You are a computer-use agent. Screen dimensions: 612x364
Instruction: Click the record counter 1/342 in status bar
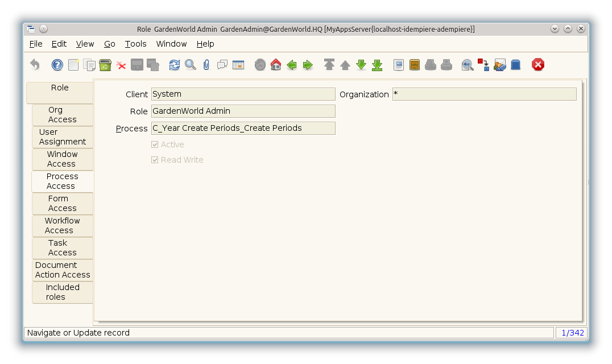point(572,333)
